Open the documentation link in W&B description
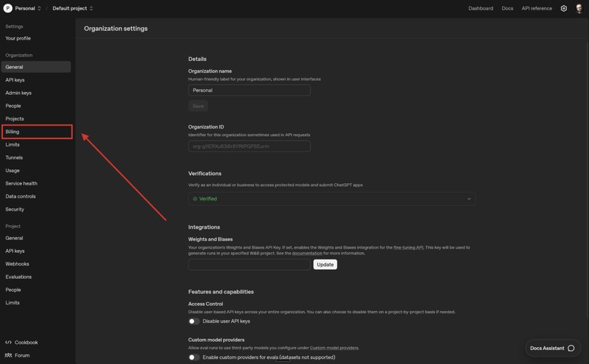 [x=307, y=253]
